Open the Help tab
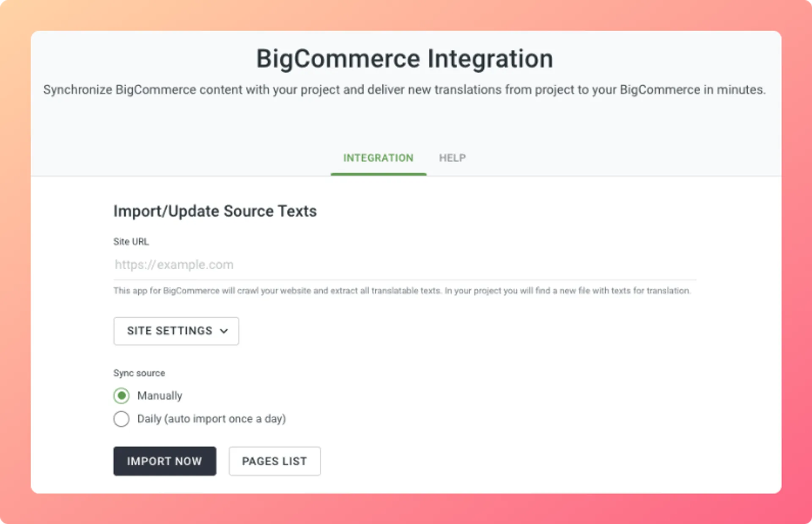The image size is (812, 524). pyautogui.click(x=452, y=158)
